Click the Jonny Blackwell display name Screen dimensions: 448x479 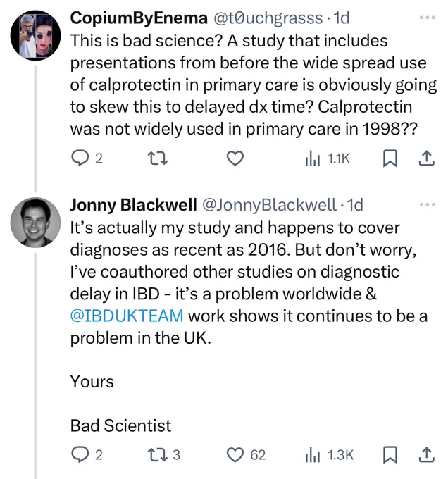(133, 205)
